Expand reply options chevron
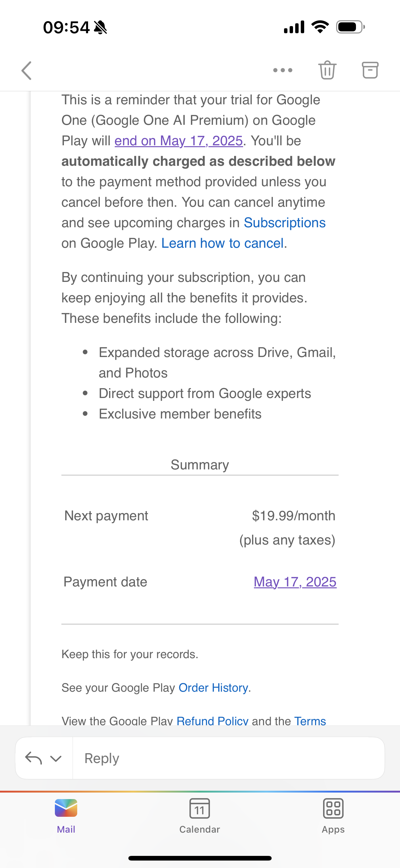The width and height of the screenshot is (400, 868). tap(56, 758)
